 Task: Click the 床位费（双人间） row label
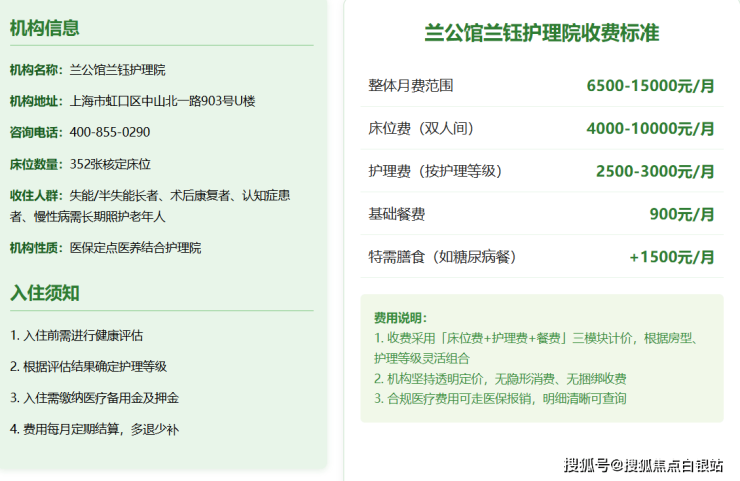click(421, 128)
